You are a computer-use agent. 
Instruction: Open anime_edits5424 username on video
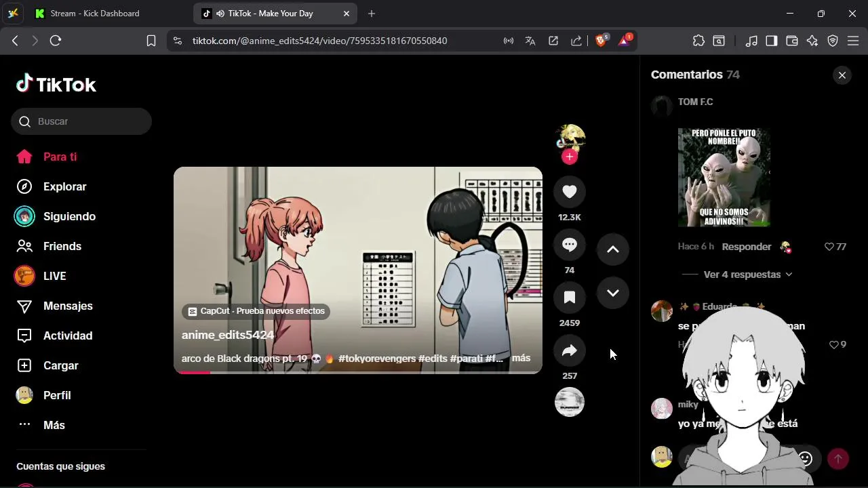tap(228, 335)
